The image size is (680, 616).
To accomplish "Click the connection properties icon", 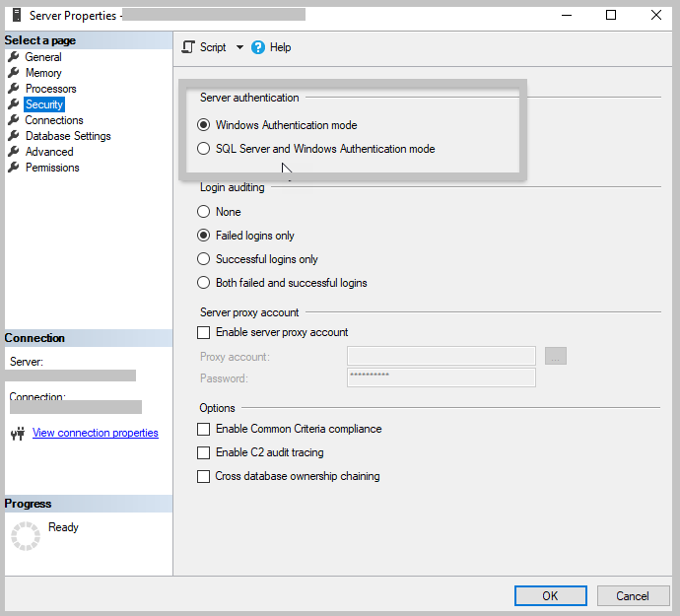I will (17, 434).
